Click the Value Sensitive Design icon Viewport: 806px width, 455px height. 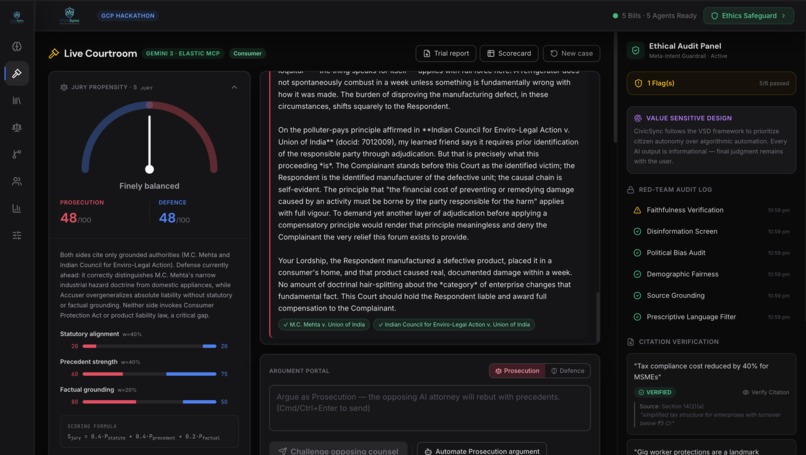pyautogui.click(x=637, y=118)
